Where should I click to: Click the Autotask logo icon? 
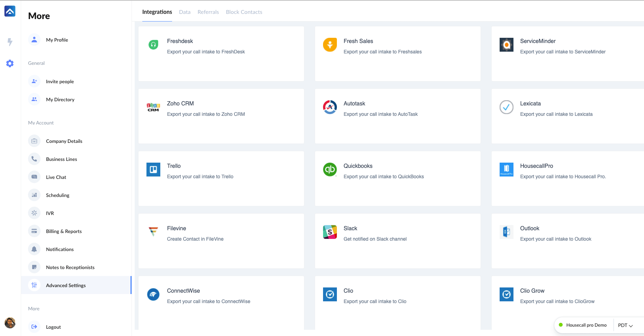click(330, 107)
